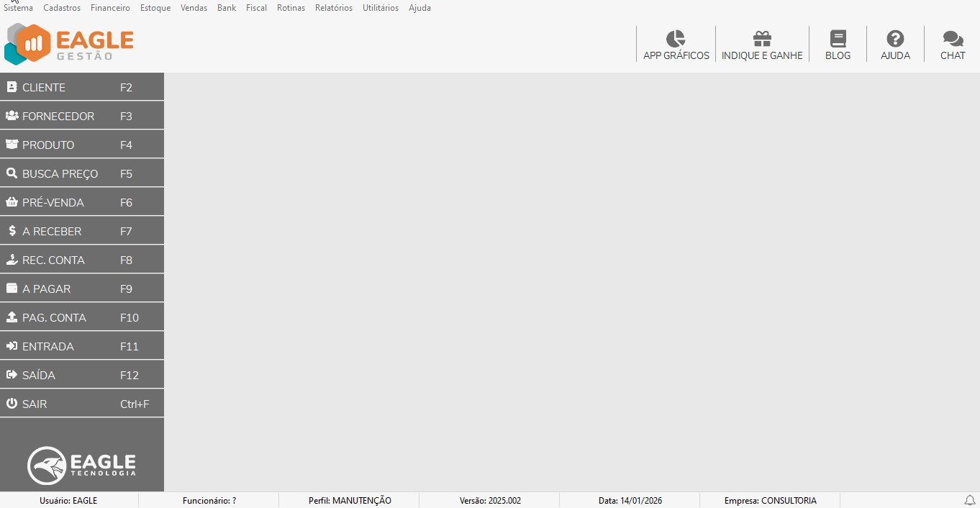Open the CLIENTE sidebar button
Screen dimensions: 980x508
(81, 87)
